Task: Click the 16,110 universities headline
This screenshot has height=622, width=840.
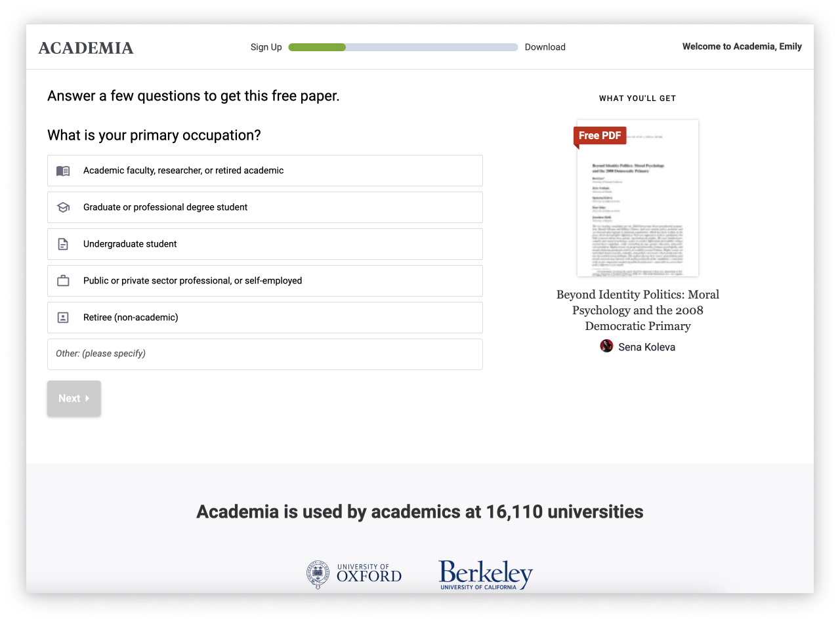Action: (x=420, y=512)
